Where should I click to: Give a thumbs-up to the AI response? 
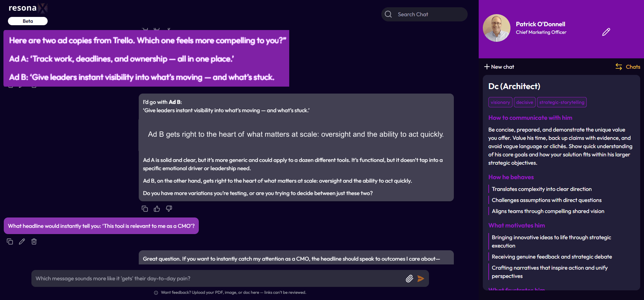(x=157, y=209)
